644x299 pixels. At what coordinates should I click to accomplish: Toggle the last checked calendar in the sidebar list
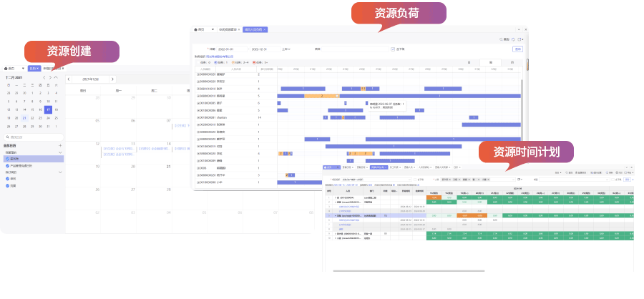click(x=8, y=185)
